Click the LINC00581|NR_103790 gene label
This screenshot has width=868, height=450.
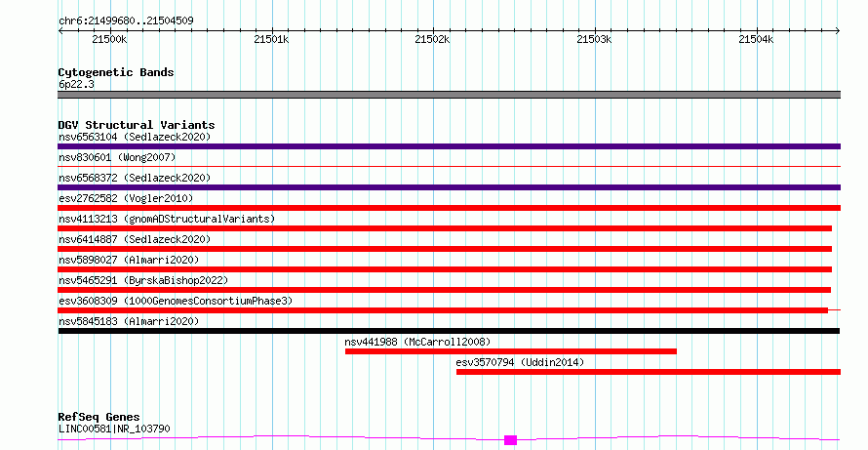(x=114, y=429)
